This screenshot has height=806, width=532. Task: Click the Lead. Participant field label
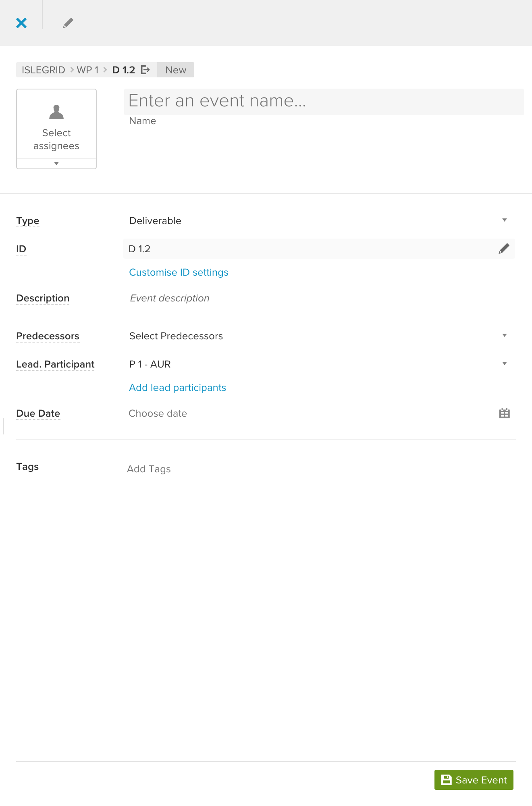55,364
